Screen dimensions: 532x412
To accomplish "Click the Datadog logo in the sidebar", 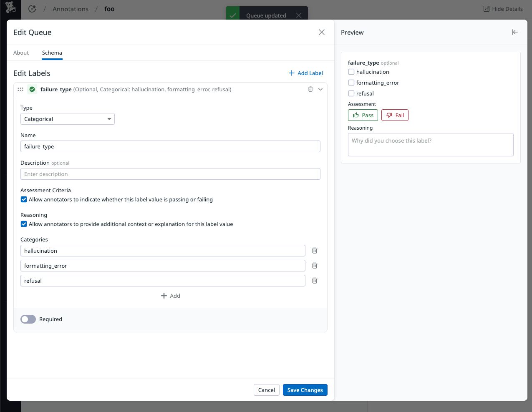I will tap(10, 8).
